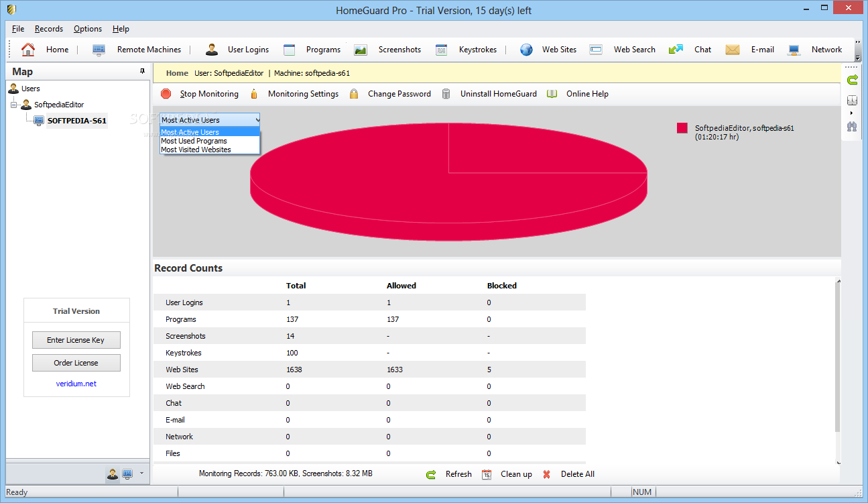Select the Users root tree item
The height and width of the screenshot is (503, 868).
(x=31, y=89)
